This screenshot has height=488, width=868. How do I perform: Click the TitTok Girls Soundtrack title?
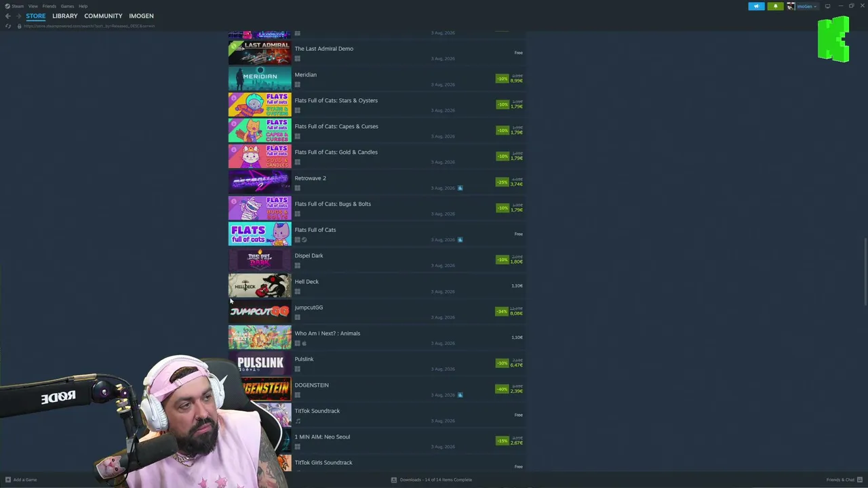323,462
